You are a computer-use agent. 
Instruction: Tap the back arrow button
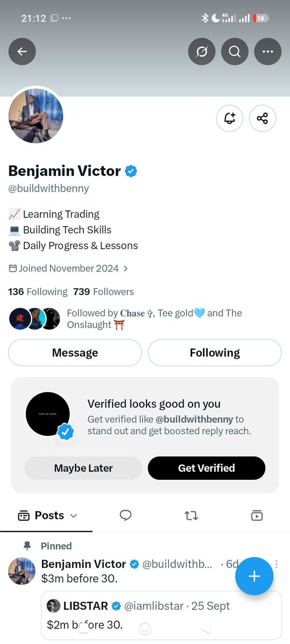point(22,52)
